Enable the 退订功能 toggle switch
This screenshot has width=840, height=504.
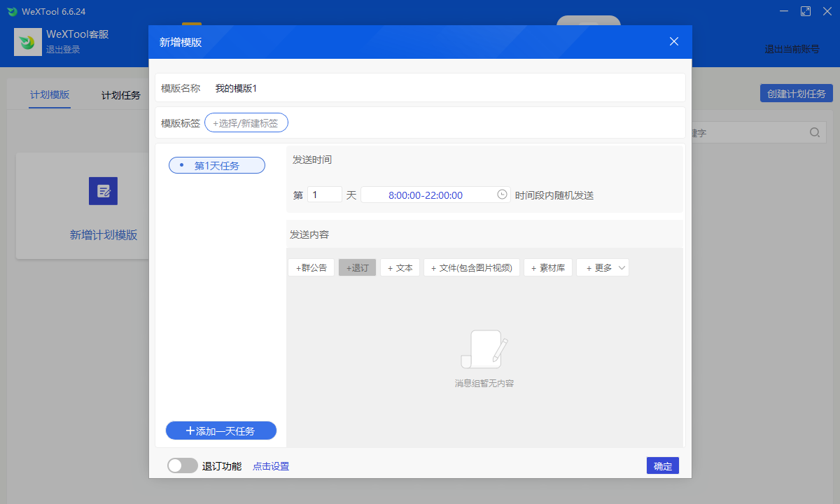point(182,465)
